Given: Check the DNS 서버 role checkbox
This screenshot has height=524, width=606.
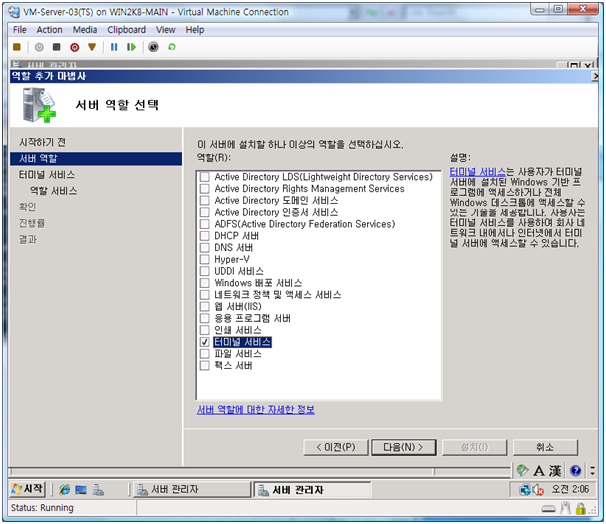Looking at the screenshot, I should coord(204,248).
